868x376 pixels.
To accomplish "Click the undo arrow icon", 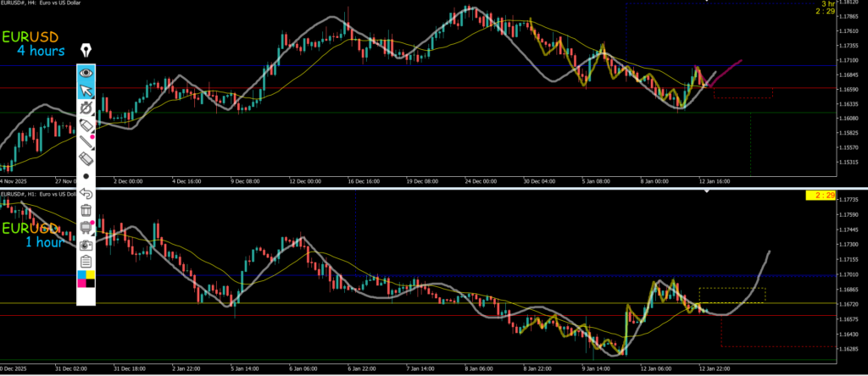I will (86, 194).
